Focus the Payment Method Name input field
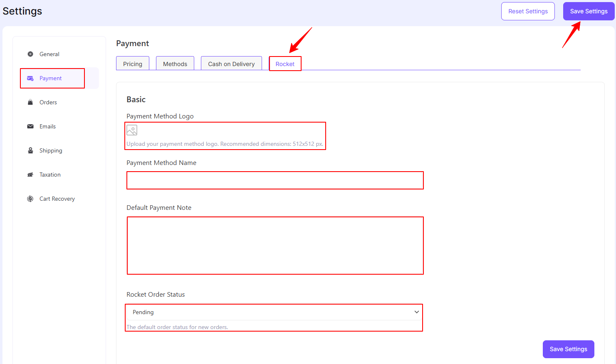 (275, 180)
